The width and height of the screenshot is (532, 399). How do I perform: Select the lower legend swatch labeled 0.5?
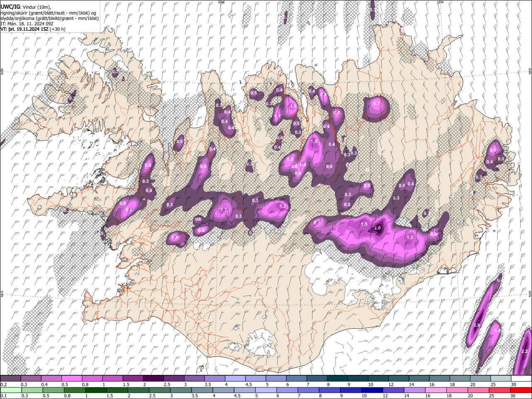53,390
